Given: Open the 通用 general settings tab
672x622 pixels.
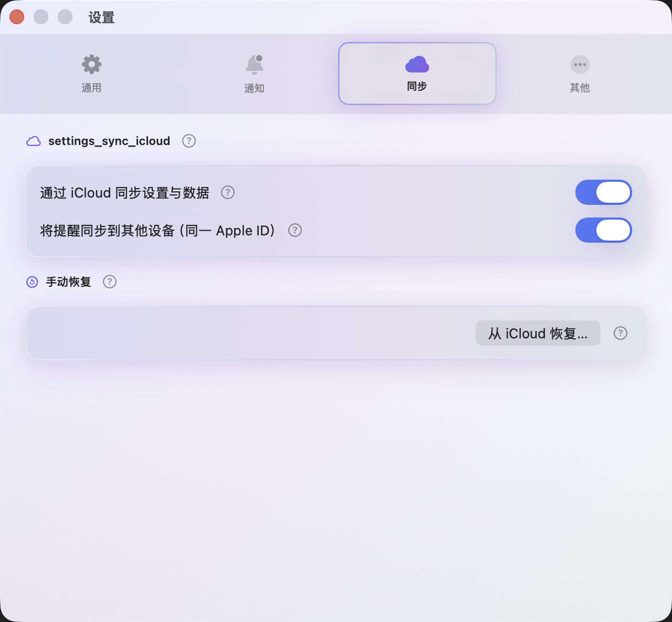Looking at the screenshot, I should point(91,74).
